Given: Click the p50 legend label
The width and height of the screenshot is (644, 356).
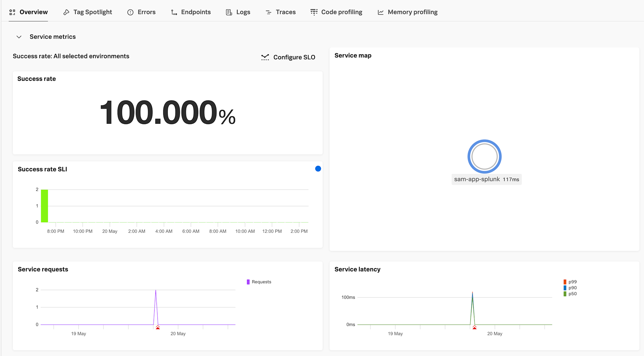Looking at the screenshot, I should coord(573,294).
